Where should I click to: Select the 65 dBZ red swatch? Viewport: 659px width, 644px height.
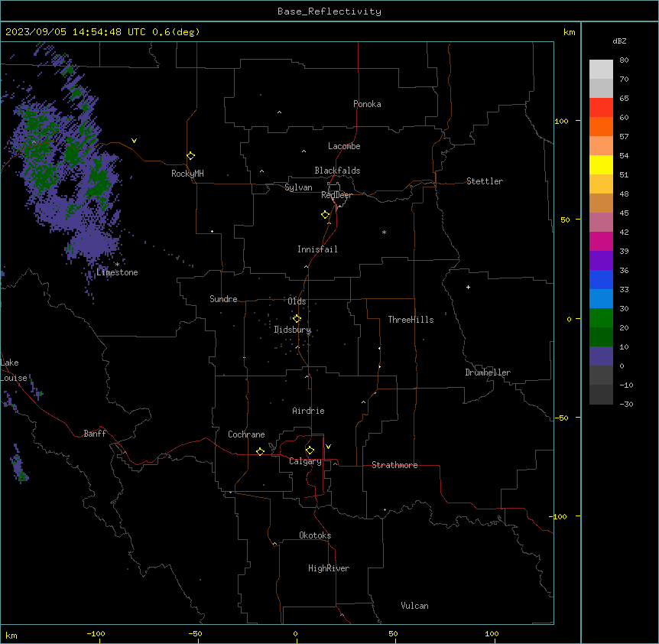pos(601,107)
